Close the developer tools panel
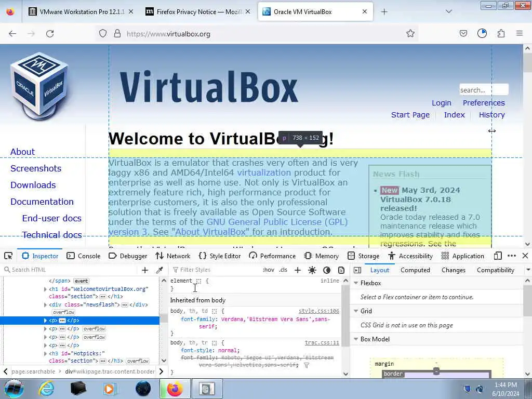Screen dimensions: 532x399 (x=525, y=256)
